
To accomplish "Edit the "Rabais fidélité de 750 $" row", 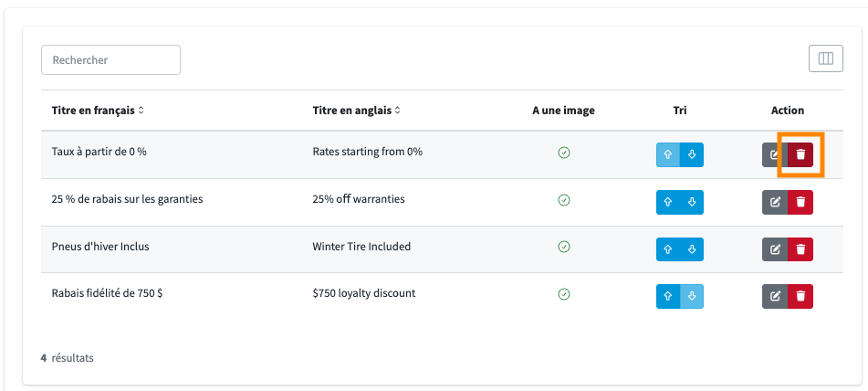I will (x=774, y=295).
